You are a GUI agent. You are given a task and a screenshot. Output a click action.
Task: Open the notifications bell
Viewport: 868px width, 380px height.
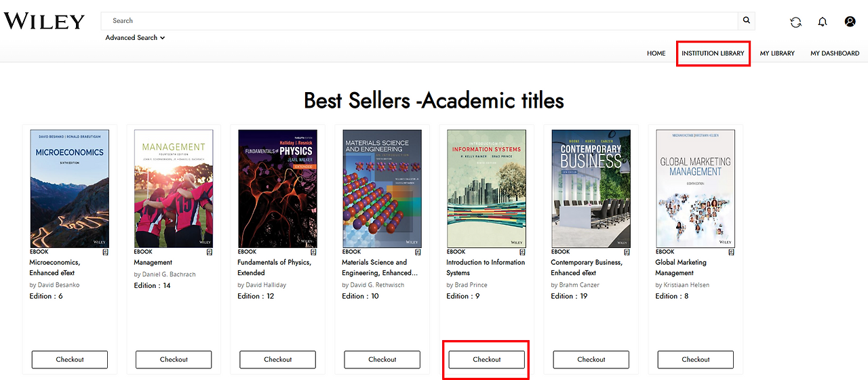823,22
